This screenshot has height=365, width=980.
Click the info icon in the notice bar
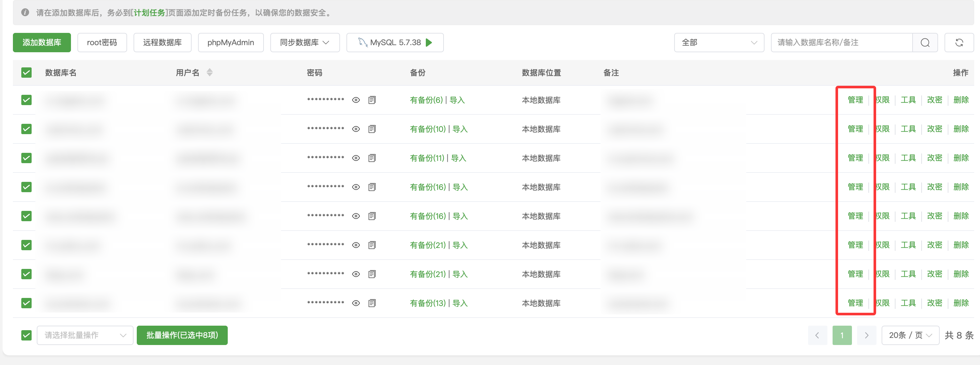[25, 13]
